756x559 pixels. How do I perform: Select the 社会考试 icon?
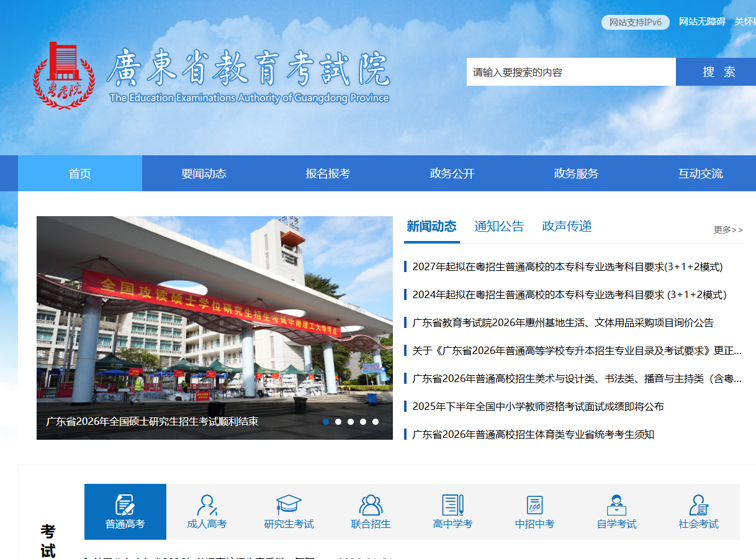[698, 504]
